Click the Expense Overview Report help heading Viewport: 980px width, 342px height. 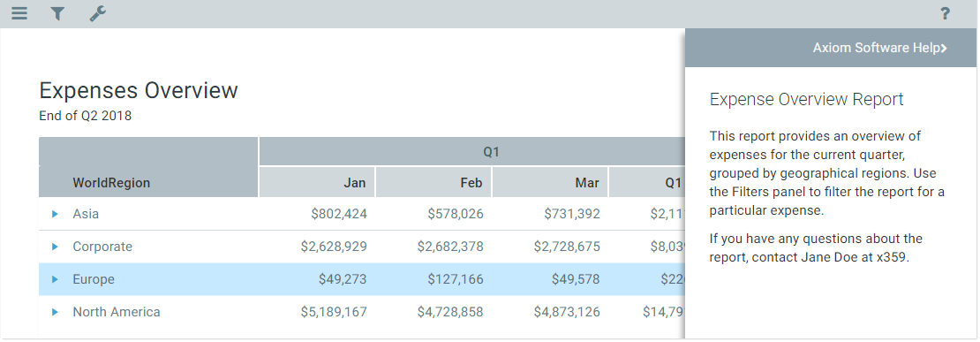pos(807,99)
